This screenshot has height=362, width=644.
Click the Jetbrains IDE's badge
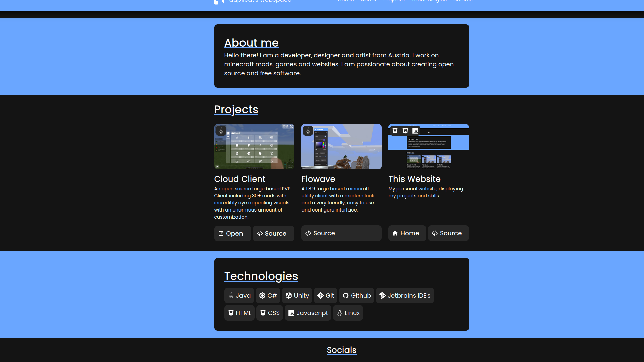(405, 295)
